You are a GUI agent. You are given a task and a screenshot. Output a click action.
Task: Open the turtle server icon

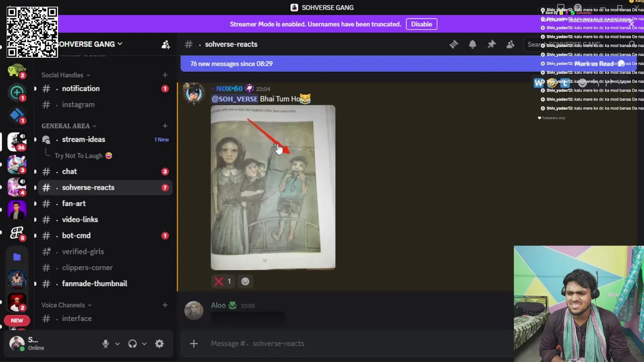[x=17, y=70]
